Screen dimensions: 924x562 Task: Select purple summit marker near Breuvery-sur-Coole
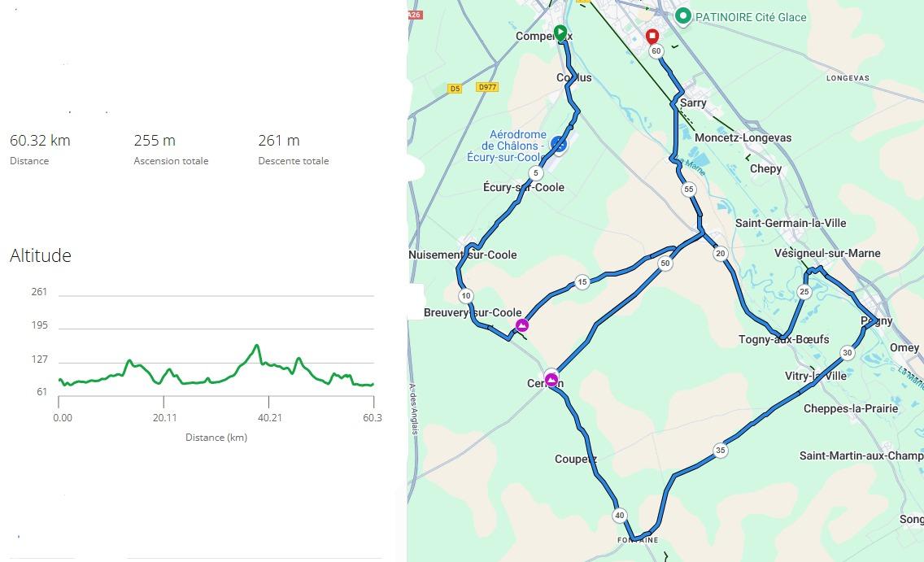(x=522, y=326)
